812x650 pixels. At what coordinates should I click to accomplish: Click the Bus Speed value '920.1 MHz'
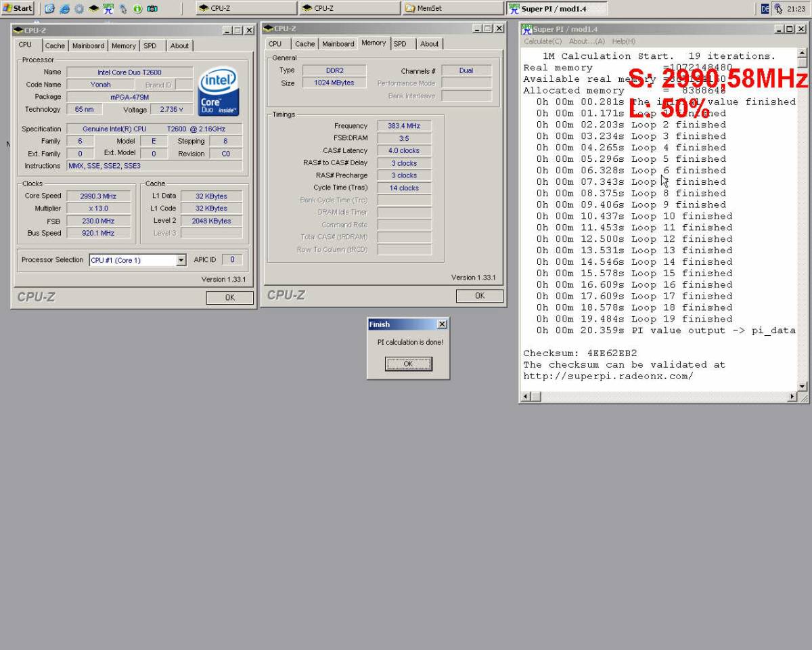pos(99,233)
